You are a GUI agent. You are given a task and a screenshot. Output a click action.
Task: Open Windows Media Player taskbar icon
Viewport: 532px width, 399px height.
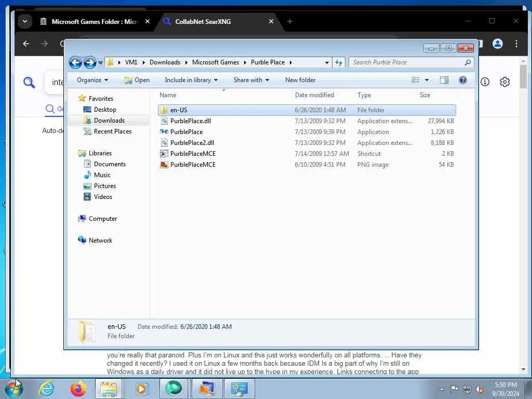click(141, 389)
